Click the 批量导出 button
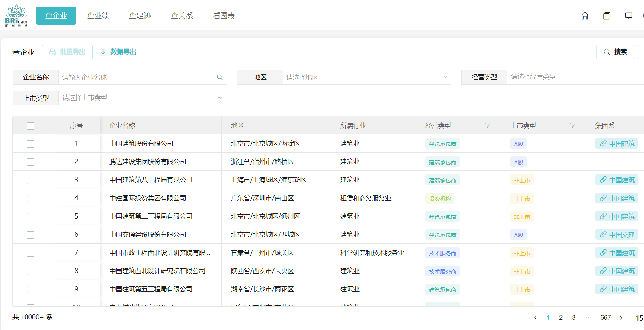 [x=67, y=52]
